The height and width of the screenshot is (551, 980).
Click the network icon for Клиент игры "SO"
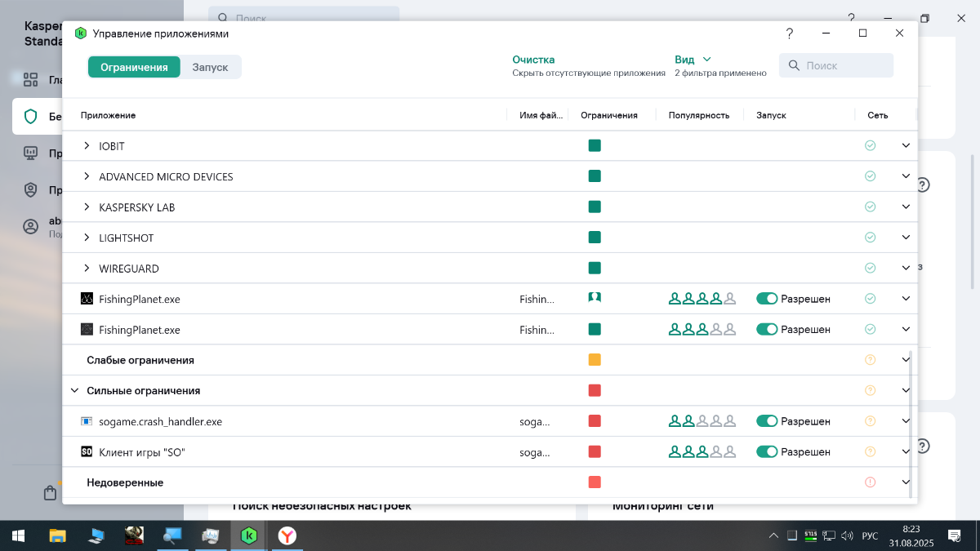point(870,451)
